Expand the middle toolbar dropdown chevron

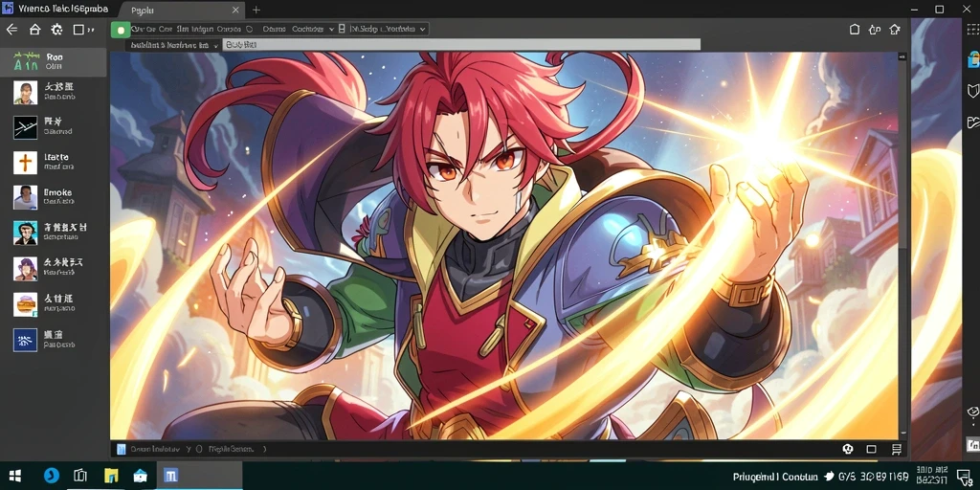[x=330, y=29]
